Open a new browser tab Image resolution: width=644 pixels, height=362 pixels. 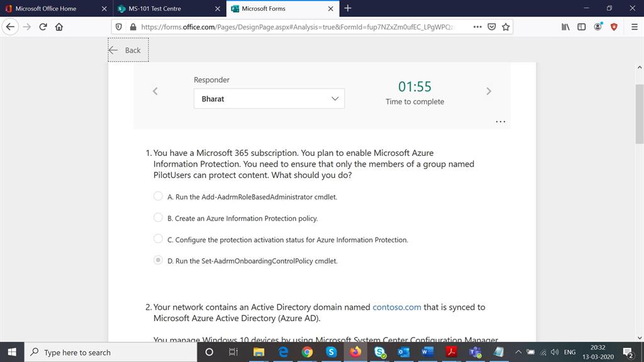tap(348, 8)
